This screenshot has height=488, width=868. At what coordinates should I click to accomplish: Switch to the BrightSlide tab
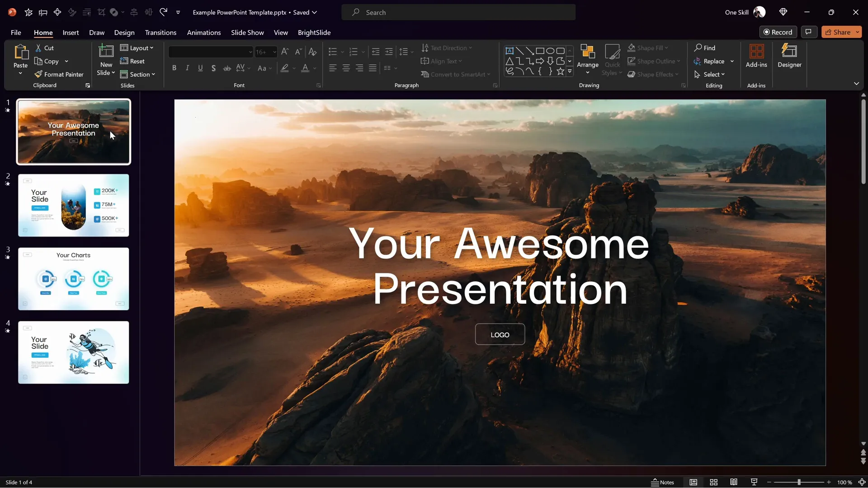314,33
